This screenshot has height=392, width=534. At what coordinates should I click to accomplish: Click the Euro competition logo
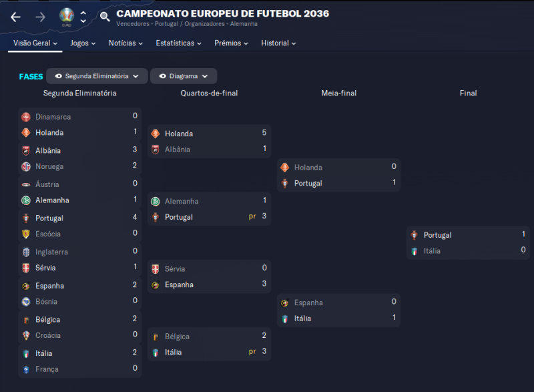click(67, 16)
